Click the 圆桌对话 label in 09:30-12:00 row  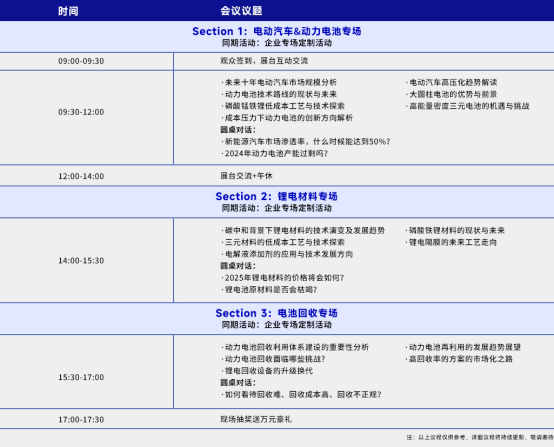coord(238,130)
